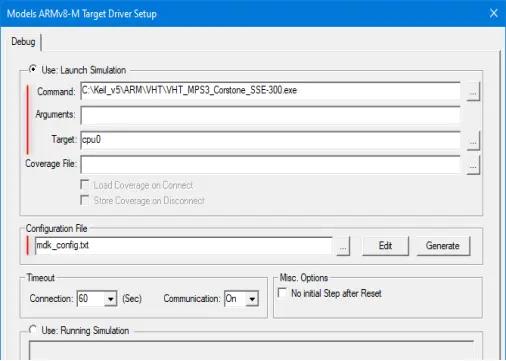The width and height of the screenshot is (506, 361).
Task: Click the Target cpu0 input field
Action: [270, 140]
